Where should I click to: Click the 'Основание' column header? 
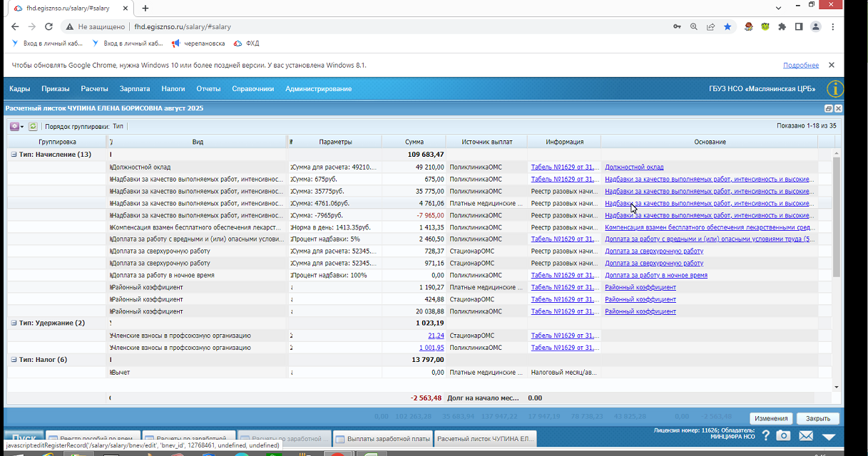[x=710, y=142]
